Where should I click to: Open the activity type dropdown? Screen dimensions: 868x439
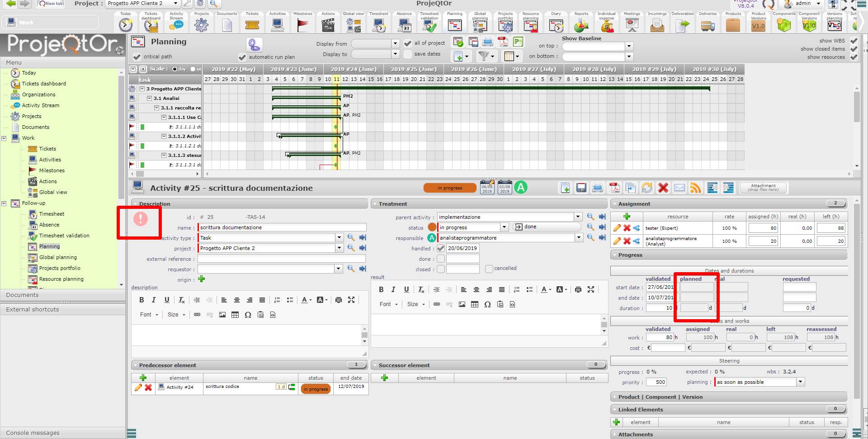click(339, 238)
